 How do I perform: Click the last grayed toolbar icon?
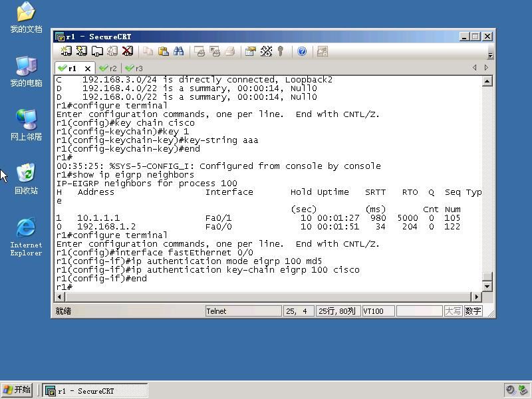point(322,51)
